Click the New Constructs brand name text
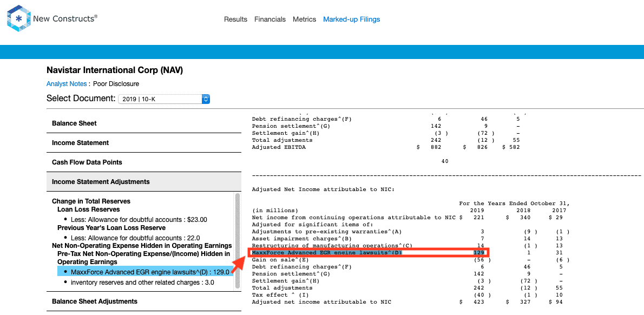 tap(65, 18)
